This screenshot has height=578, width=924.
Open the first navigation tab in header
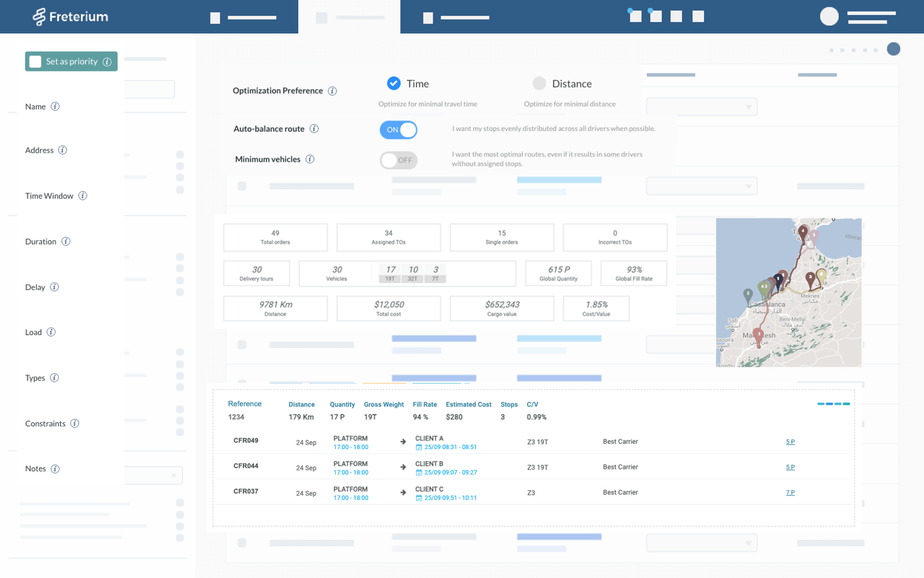point(243,18)
